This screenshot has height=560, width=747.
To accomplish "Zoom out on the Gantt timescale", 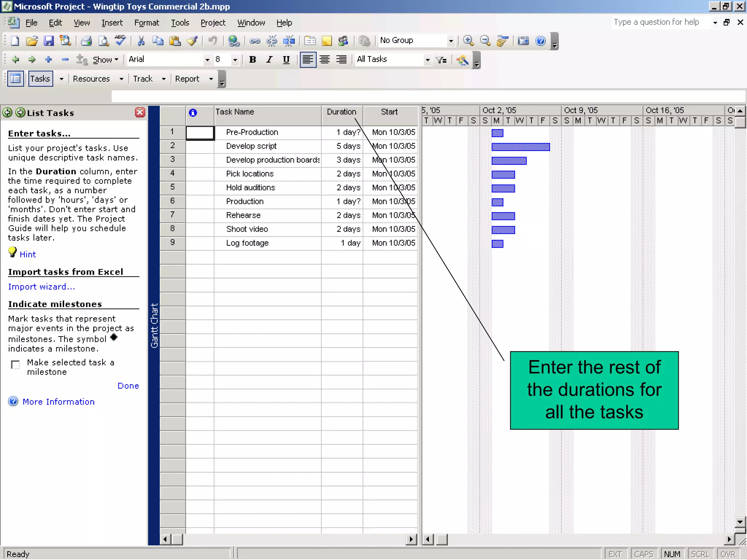I will (485, 40).
